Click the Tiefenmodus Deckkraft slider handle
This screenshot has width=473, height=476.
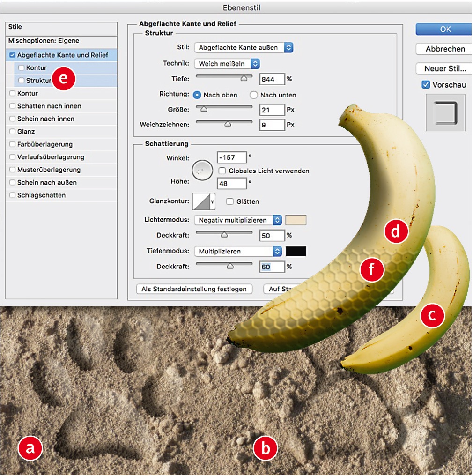(x=230, y=266)
